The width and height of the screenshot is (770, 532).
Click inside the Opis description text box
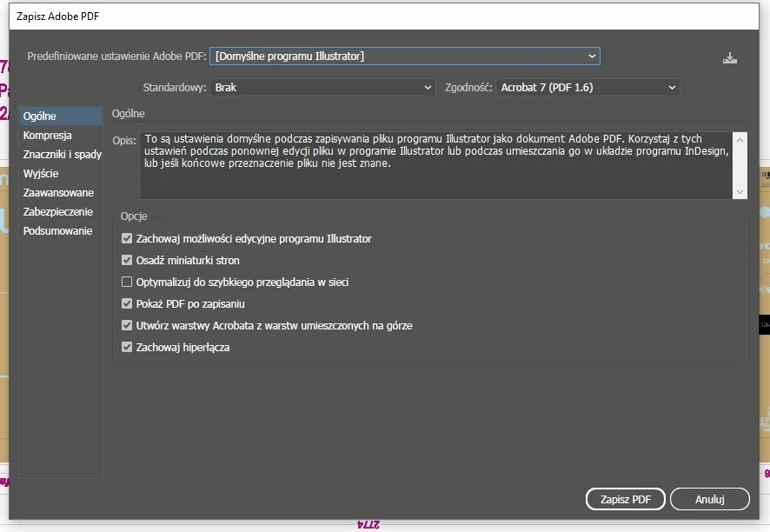[x=435, y=165]
